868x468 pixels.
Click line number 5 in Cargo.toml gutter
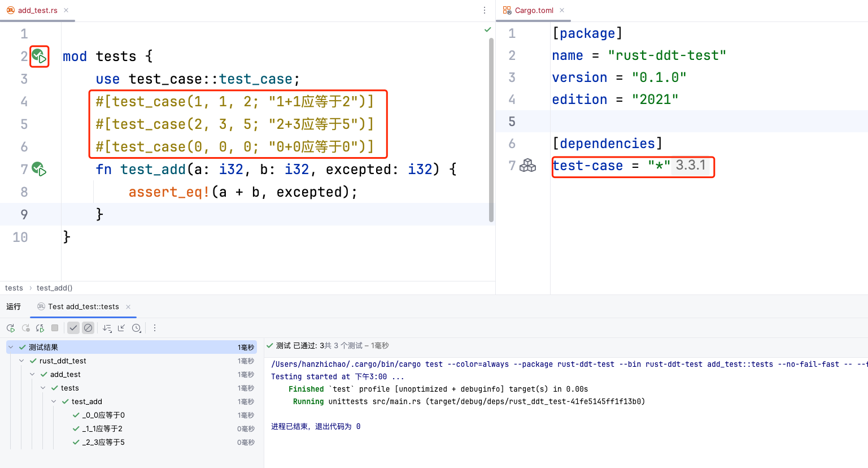[512, 122]
